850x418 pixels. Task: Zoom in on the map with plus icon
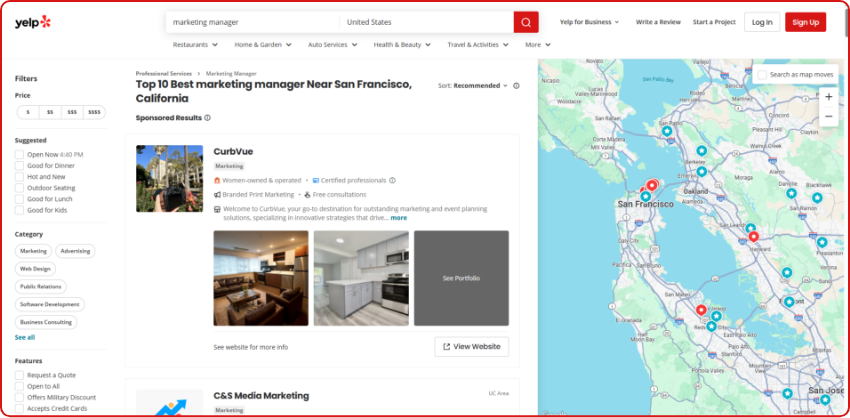coord(828,97)
